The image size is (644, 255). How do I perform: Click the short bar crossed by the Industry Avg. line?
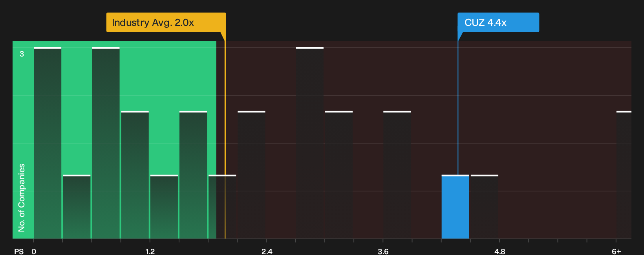coord(222,207)
